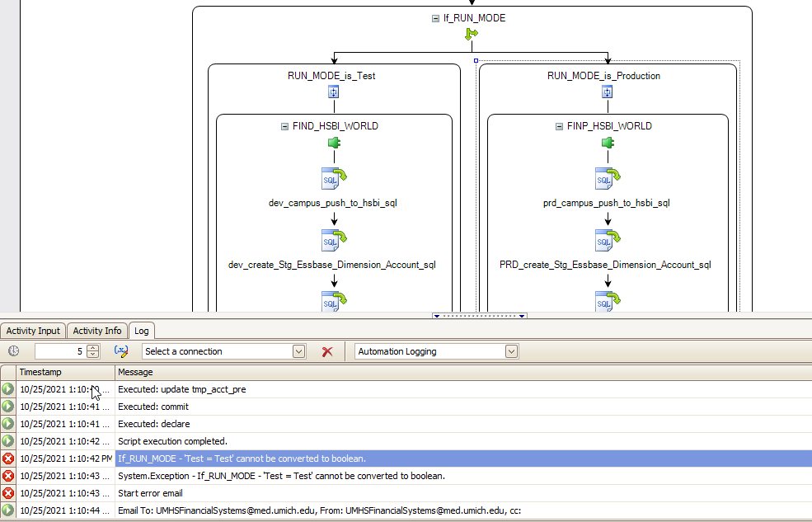Click the SQL icon below dev_create_Stg_Essbase_Dimension_Account_sql
The height and width of the screenshot is (522, 812).
(x=334, y=301)
